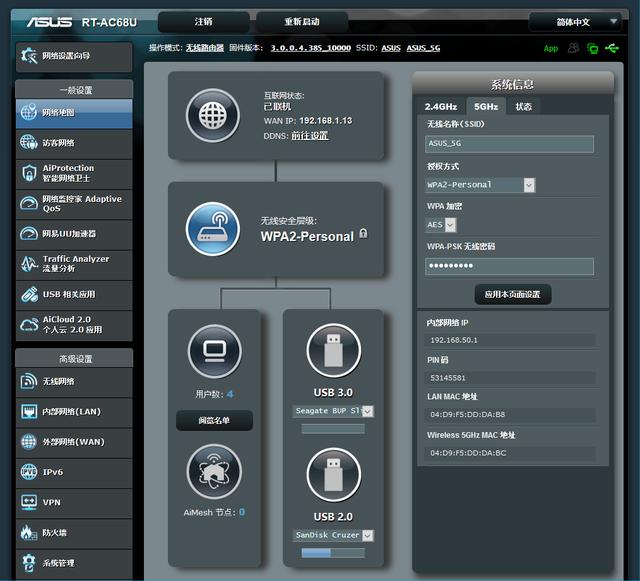This screenshot has height=581, width=640.
Task: Click the PIN code value 53145581
Action: (448, 378)
